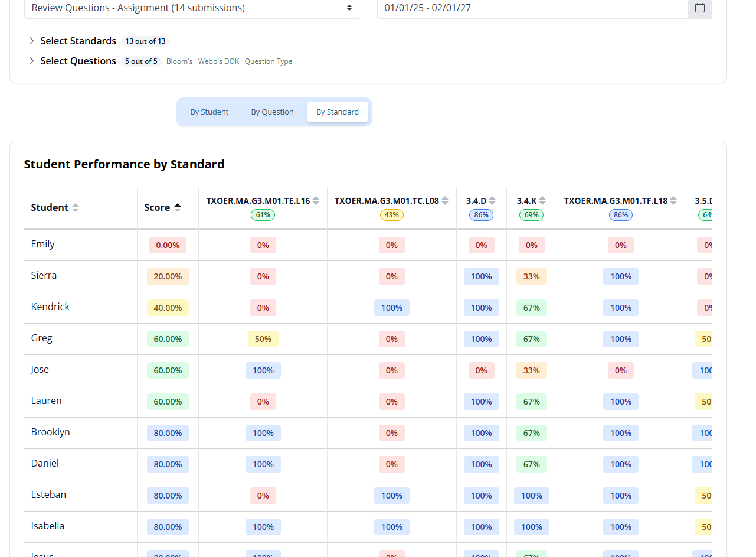Select student Greg row name
Screen dimensions: 756x557
click(x=42, y=338)
